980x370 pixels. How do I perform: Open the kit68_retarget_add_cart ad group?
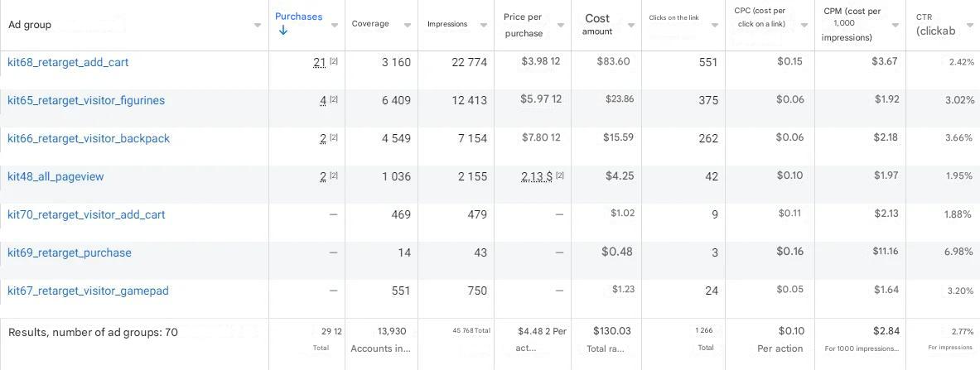pyautogui.click(x=68, y=62)
